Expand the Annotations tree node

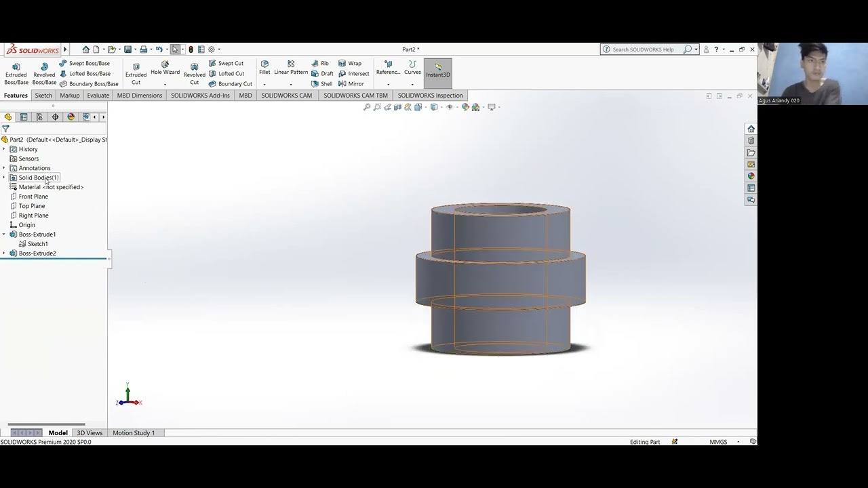tap(4, 168)
